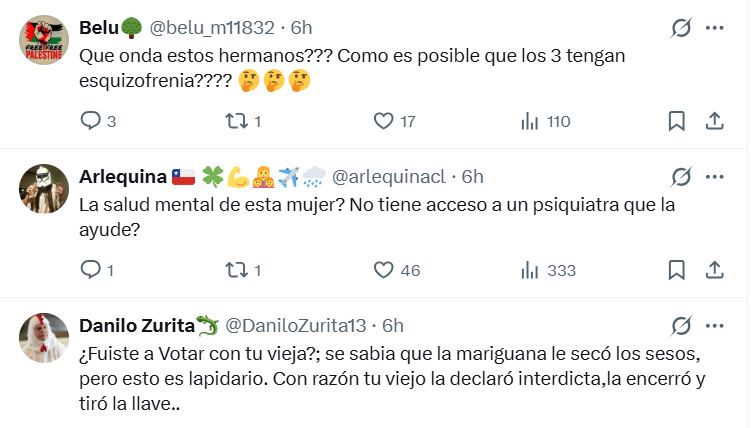View analytics showing 333 views
This screenshot has height=428, width=755.
point(531,270)
